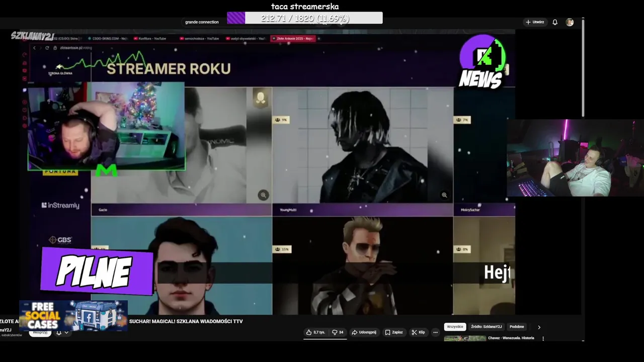Go to STRONA GŁÓWNA on the voting site

click(60, 73)
